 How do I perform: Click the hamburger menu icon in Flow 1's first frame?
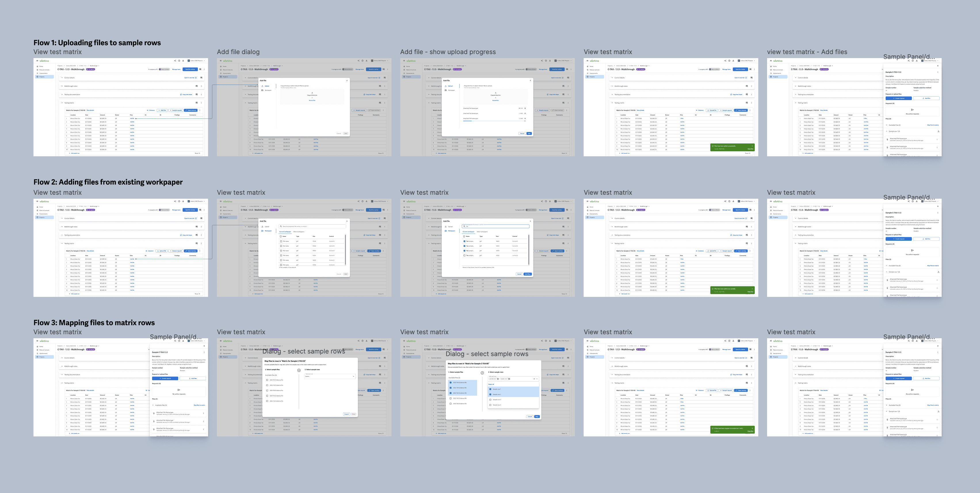pyautogui.click(x=37, y=61)
